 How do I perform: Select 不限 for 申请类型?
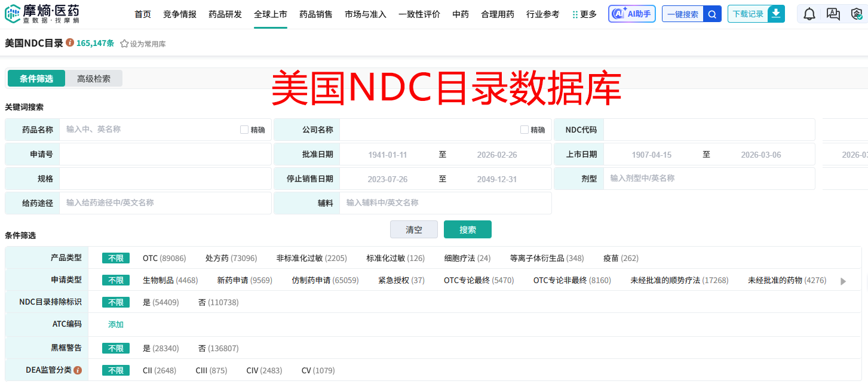click(x=116, y=280)
